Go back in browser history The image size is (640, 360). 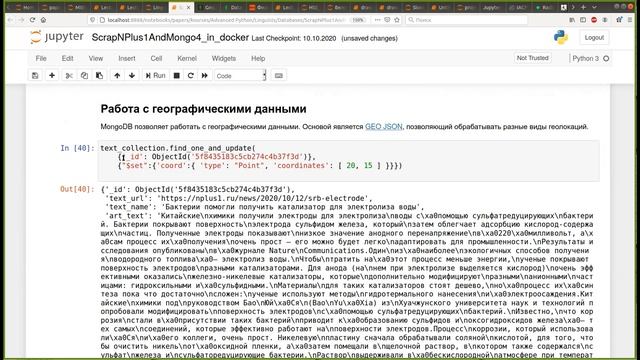point(10,20)
